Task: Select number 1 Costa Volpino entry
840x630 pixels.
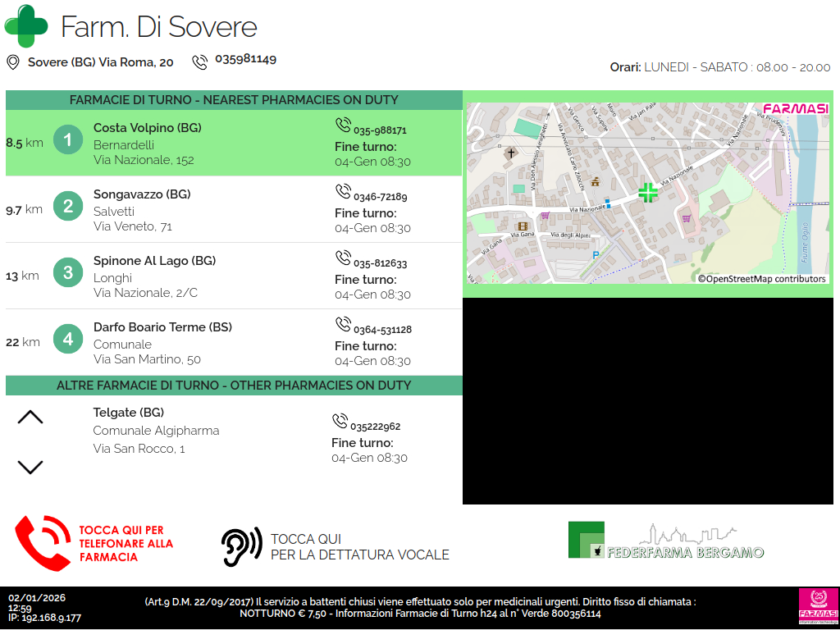Action: coord(68,140)
